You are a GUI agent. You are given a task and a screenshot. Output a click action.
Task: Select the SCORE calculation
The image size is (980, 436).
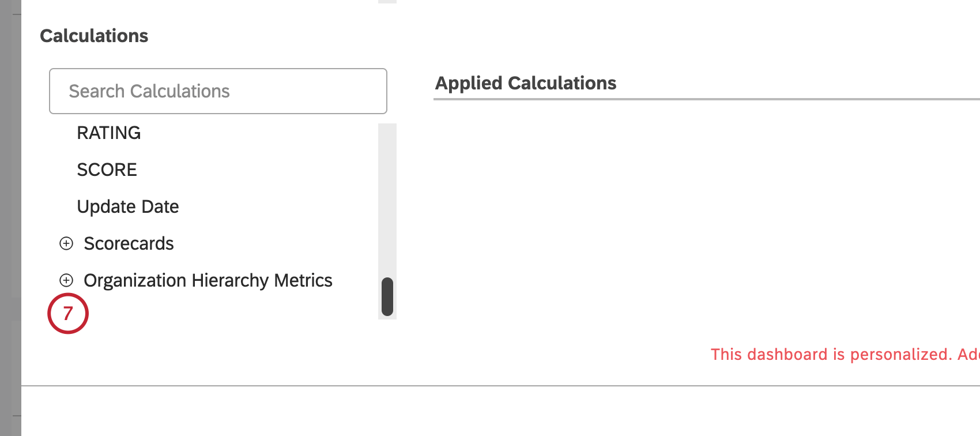[107, 169]
